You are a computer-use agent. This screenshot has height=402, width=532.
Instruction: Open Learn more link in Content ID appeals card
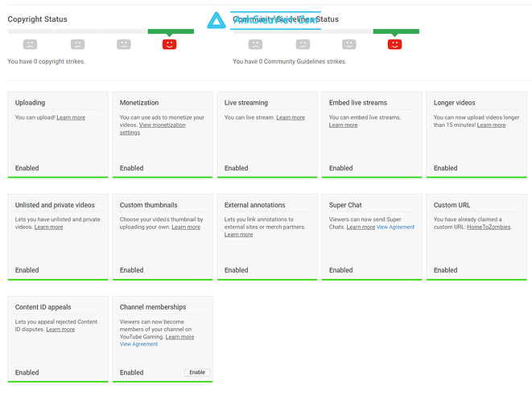60,330
